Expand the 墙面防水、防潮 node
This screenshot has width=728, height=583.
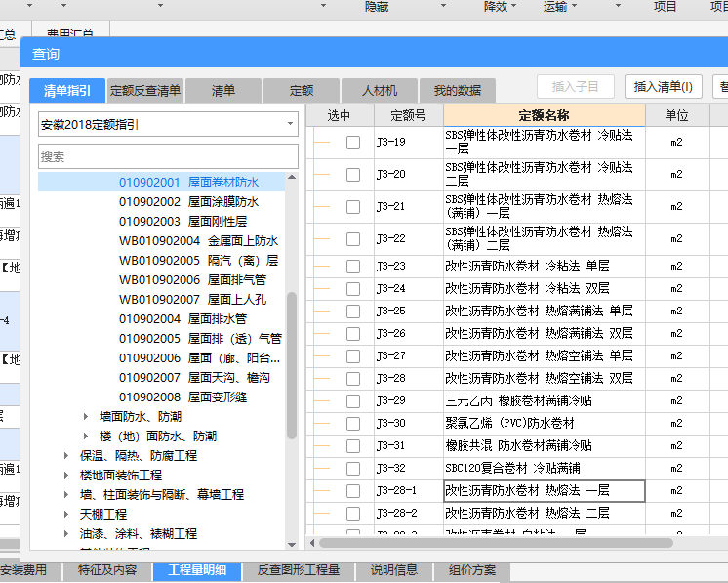coord(86,417)
